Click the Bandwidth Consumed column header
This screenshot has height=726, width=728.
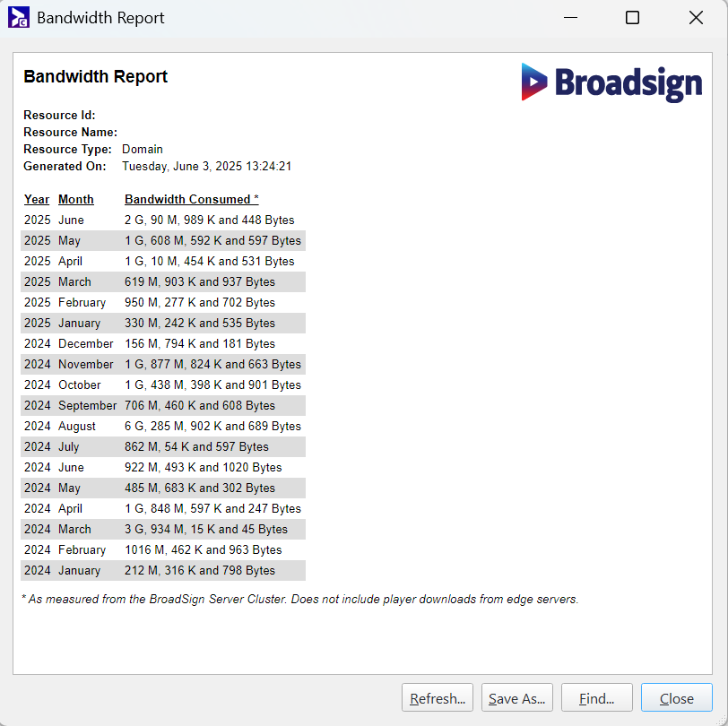click(191, 199)
